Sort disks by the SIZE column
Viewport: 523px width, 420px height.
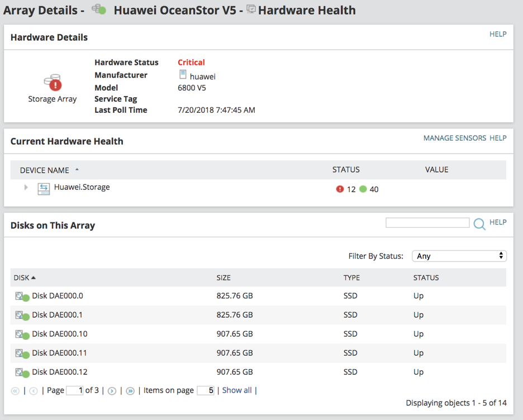click(x=224, y=278)
